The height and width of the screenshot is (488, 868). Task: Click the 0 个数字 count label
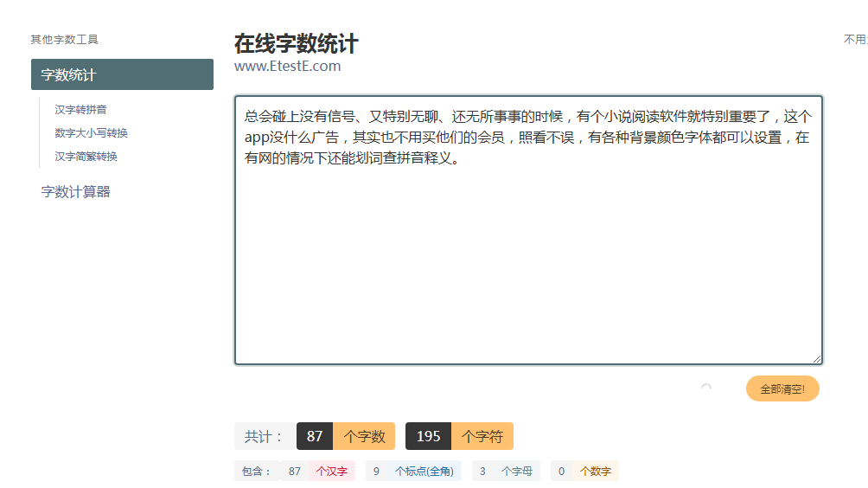pyautogui.click(x=584, y=471)
